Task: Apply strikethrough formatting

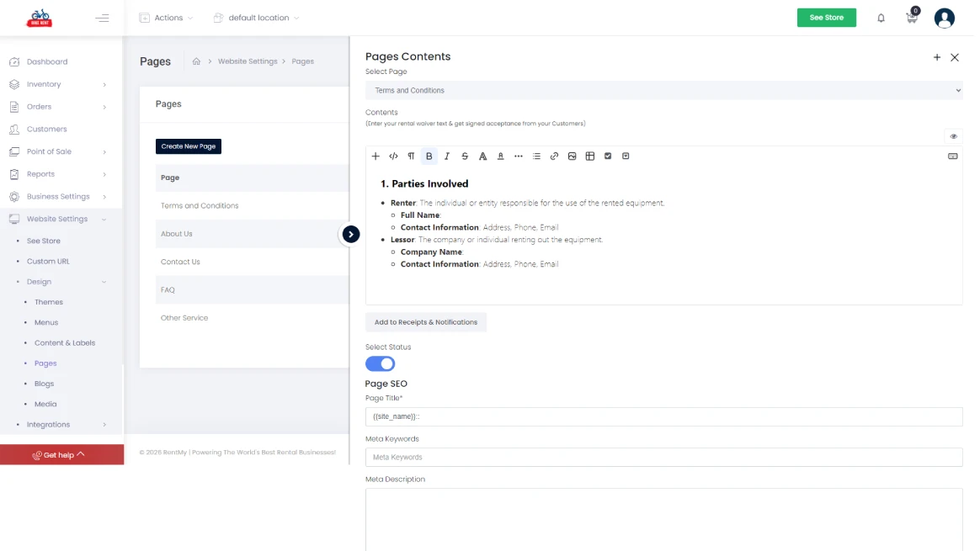Action: point(465,156)
